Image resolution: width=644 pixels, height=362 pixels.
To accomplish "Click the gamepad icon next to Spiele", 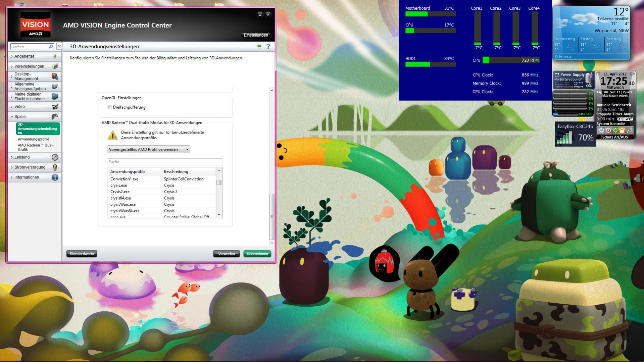I will pos(55,116).
